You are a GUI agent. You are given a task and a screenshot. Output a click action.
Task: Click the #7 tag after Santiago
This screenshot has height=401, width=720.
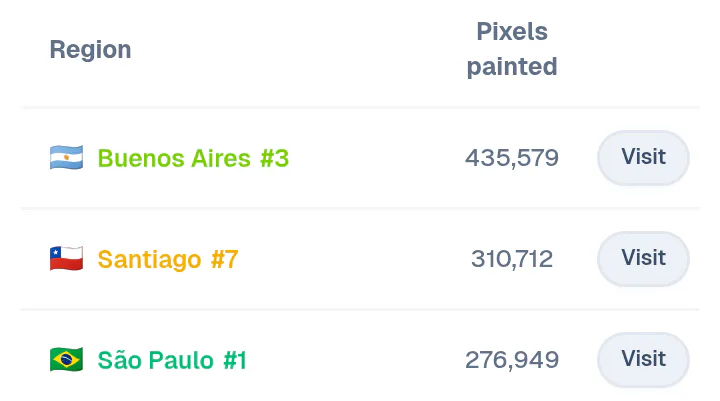[x=225, y=259]
